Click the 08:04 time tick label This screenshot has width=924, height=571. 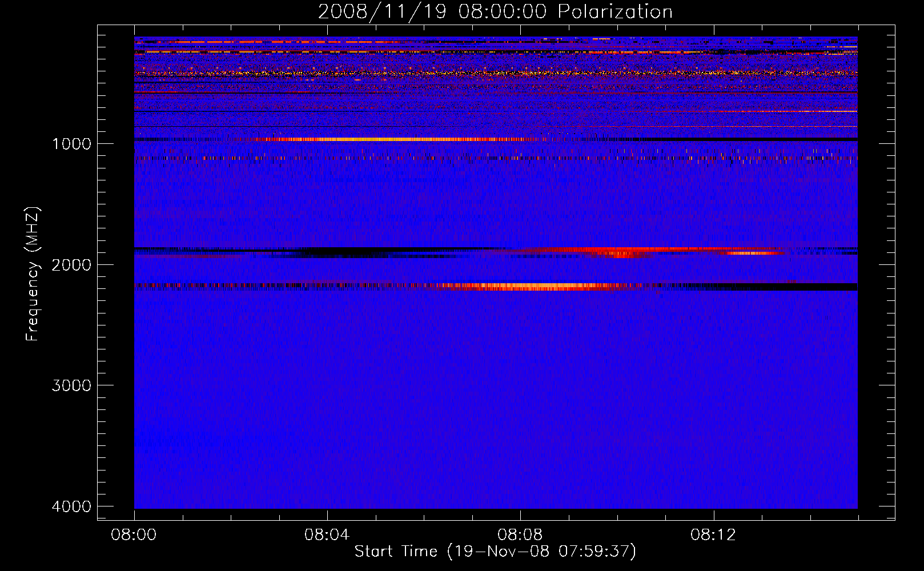click(x=327, y=535)
